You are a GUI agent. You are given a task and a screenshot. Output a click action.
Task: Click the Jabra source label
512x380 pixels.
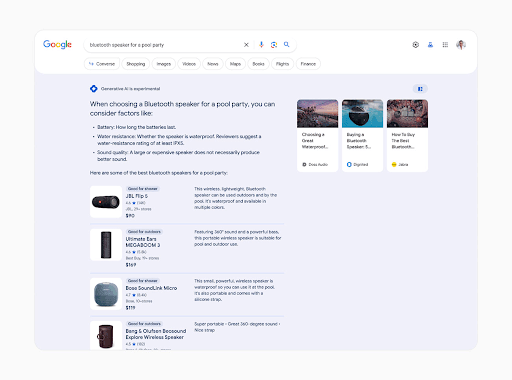coord(400,164)
